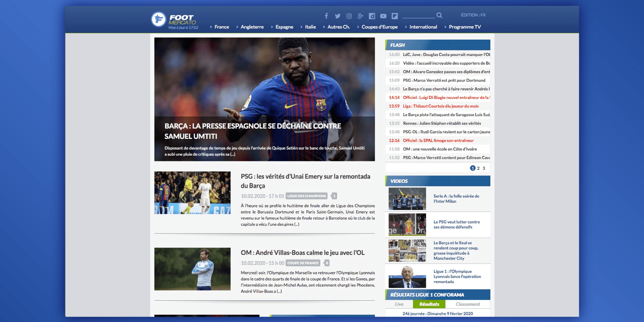Switch to the Live tab
The width and height of the screenshot is (644, 322).
tap(399, 304)
